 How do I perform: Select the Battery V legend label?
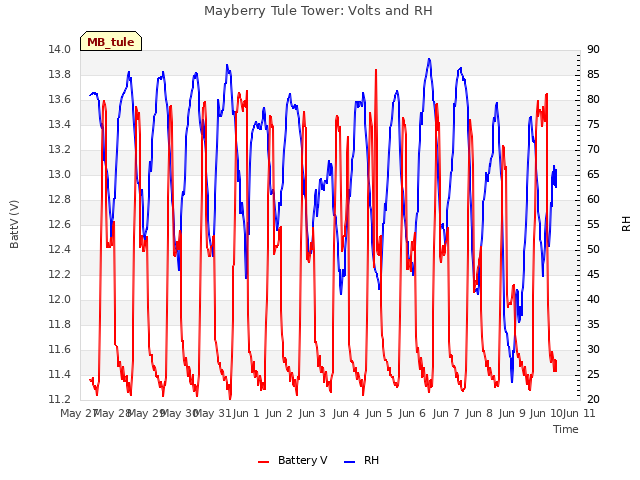pos(302,460)
